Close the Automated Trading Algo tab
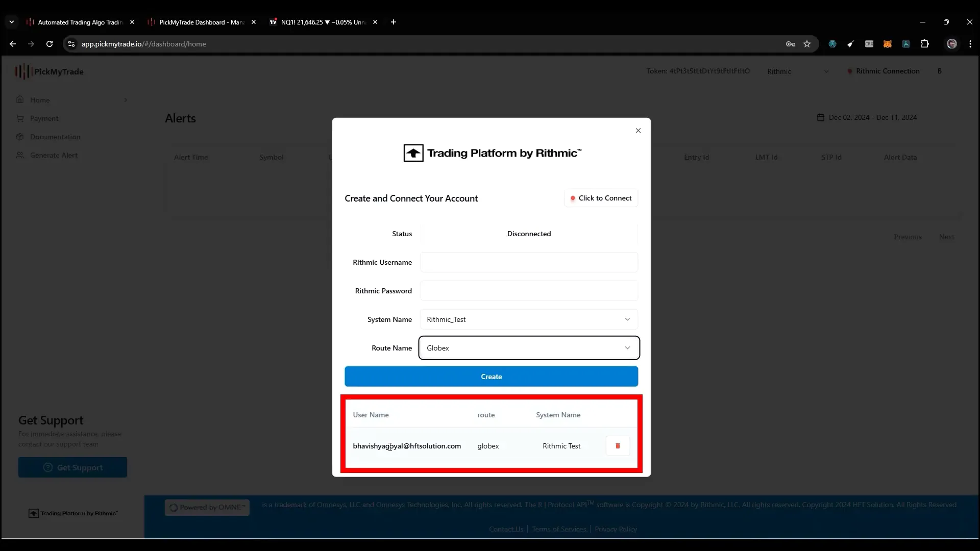Screen dimensions: 980x551 click(x=132, y=22)
